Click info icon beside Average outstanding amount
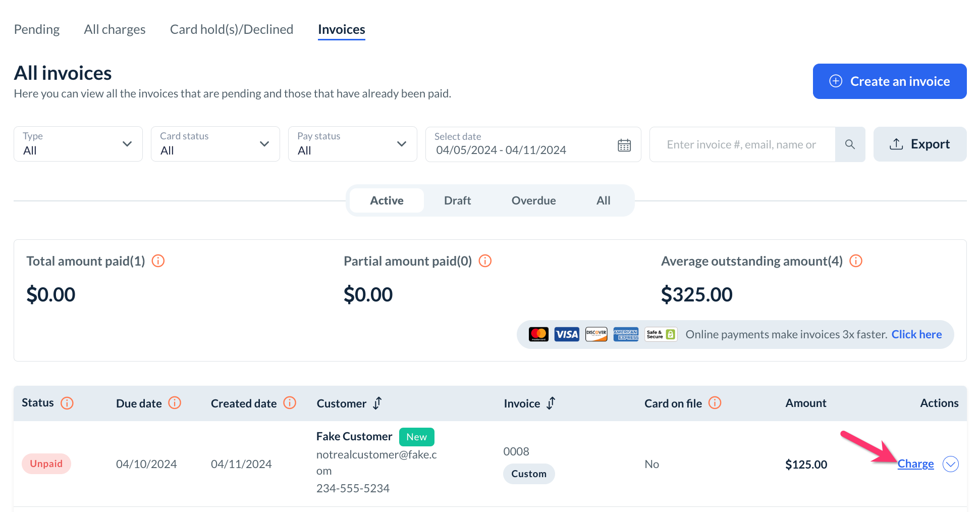The height and width of the screenshot is (512, 980). coord(856,261)
